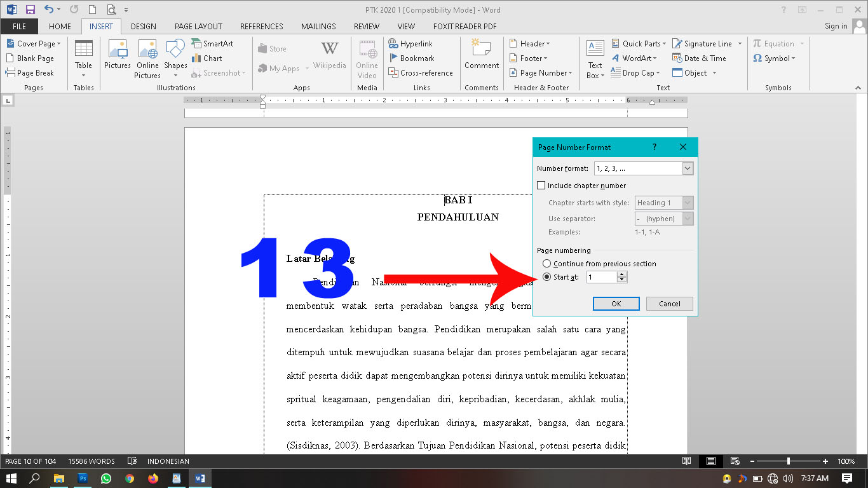Expand the Page Number menu
Screen dimensions: 868x488
coord(541,72)
